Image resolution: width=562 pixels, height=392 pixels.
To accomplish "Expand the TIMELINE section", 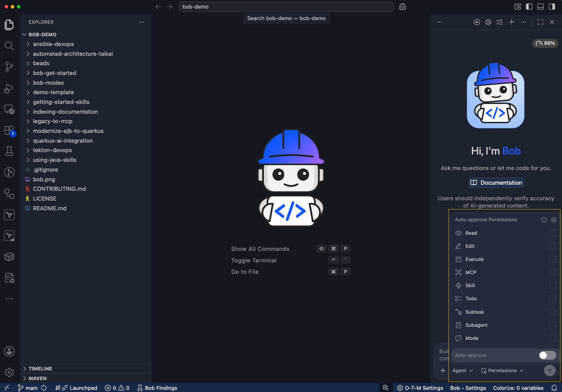I will click(86, 369).
